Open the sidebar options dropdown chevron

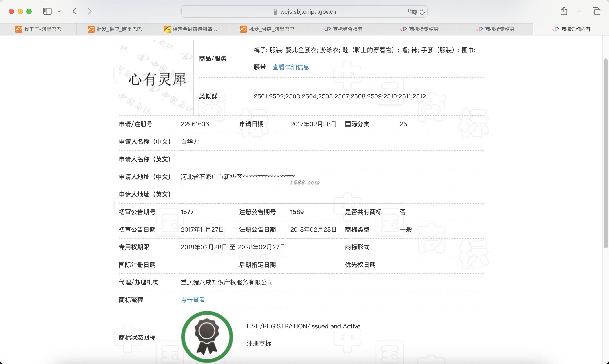(x=59, y=11)
